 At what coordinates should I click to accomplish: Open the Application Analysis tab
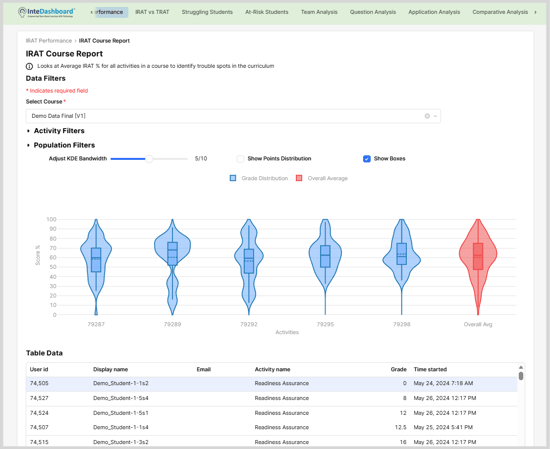coord(434,12)
